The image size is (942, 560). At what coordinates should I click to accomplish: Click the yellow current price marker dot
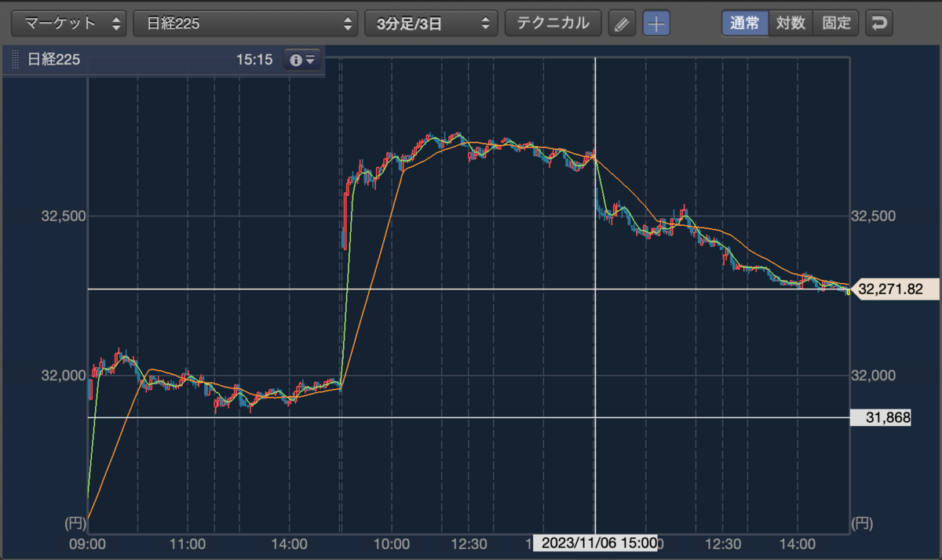coord(848,293)
